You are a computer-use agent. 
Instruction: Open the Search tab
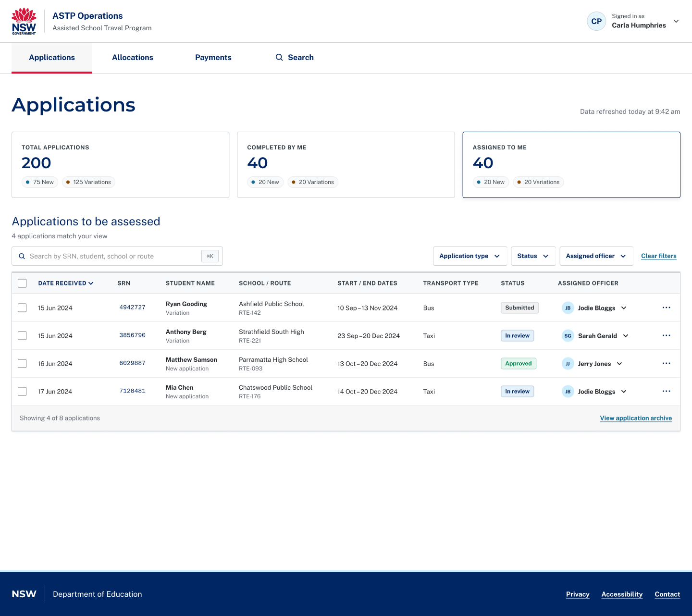pos(295,58)
